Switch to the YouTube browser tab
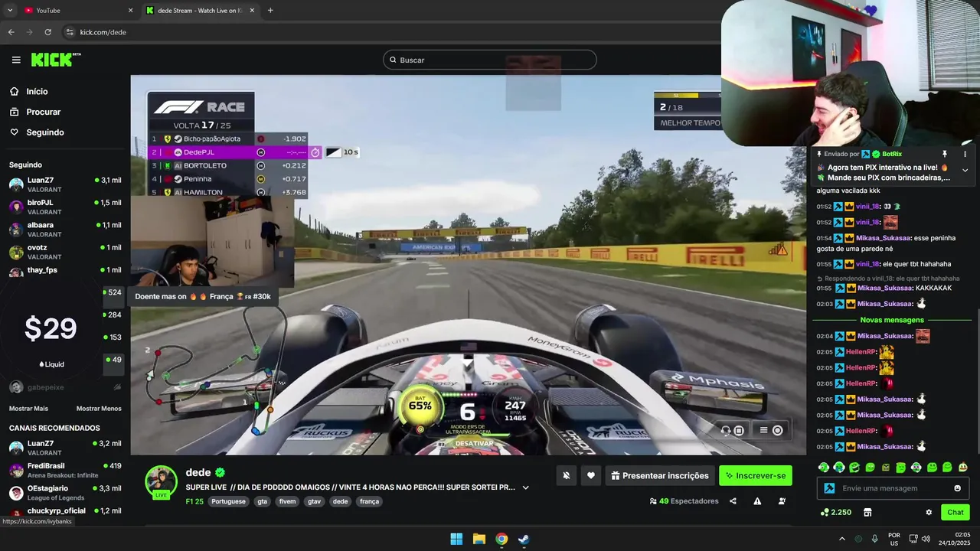This screenshot has height=551, width=980. pos(73,11)
